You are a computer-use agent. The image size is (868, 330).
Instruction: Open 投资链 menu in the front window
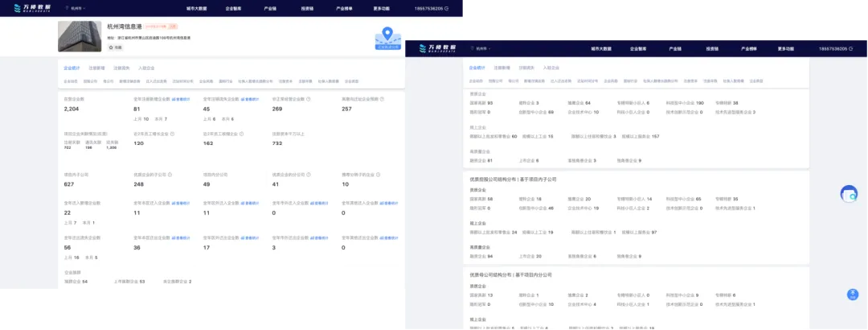[x=712, y=49]
